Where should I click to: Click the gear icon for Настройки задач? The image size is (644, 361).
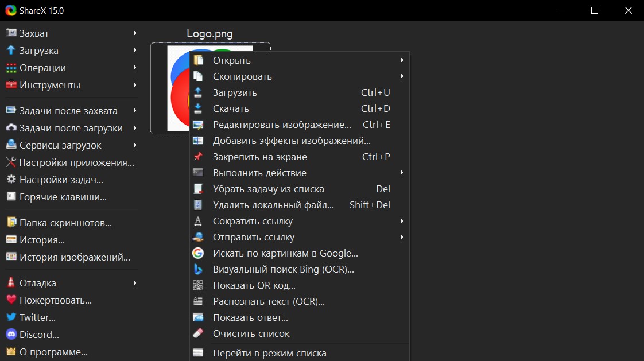[11, 180]
